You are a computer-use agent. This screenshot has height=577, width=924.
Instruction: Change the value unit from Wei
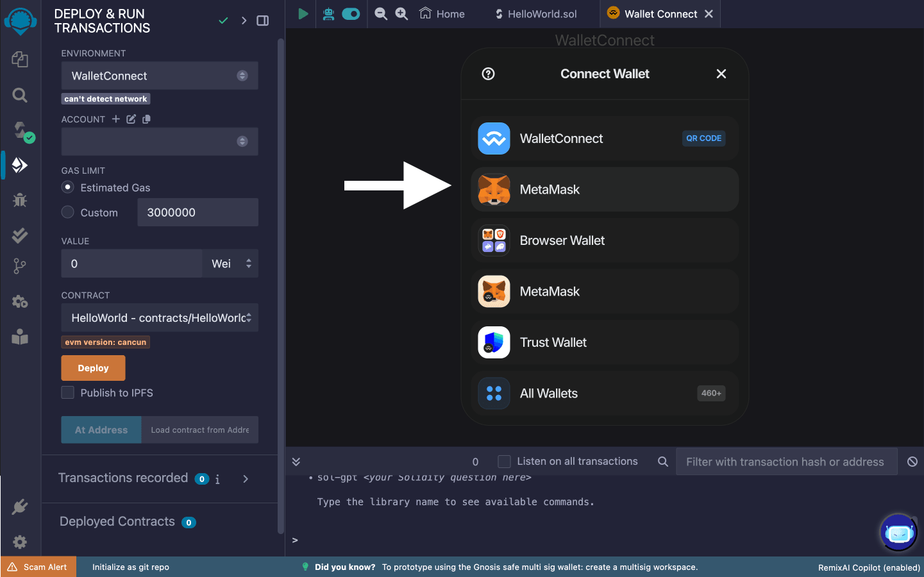click(230, 263)
